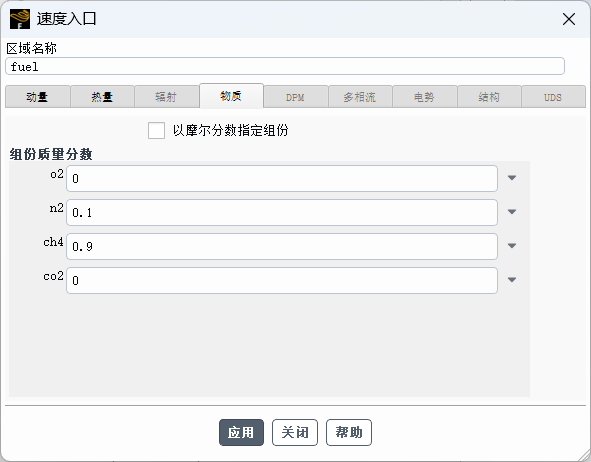The height and width of the screenshot is (462, 591).
Task: Click the 关闭 button
Action: 295,432
